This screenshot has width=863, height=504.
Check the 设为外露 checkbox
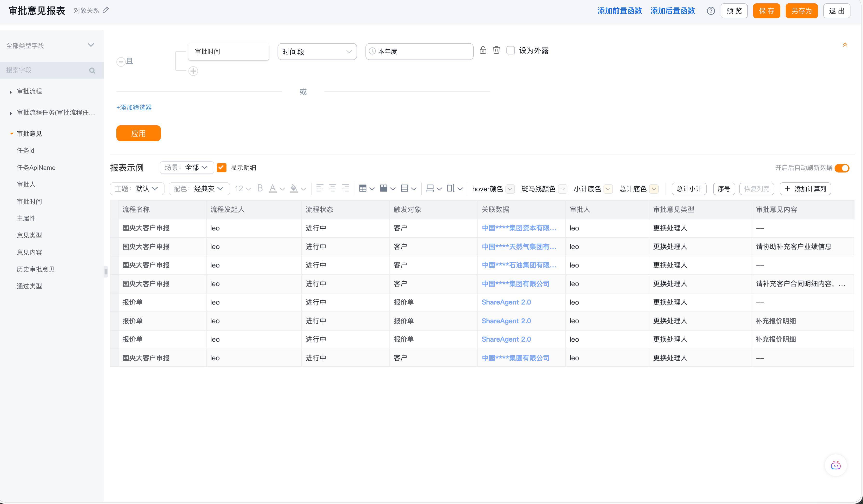tap(511, 50)
